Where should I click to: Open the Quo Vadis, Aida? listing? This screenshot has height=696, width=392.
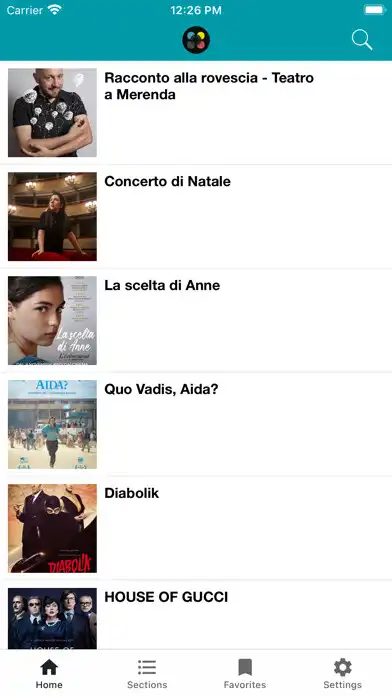click(x=161, y=389)
